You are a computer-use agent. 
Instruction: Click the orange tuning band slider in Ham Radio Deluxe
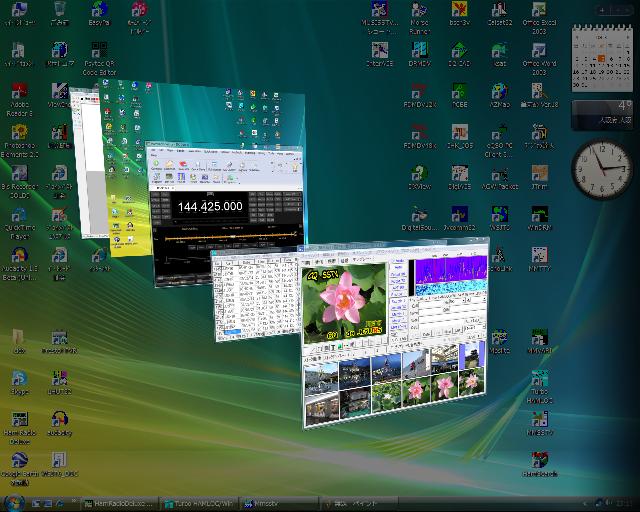point(231,236)
